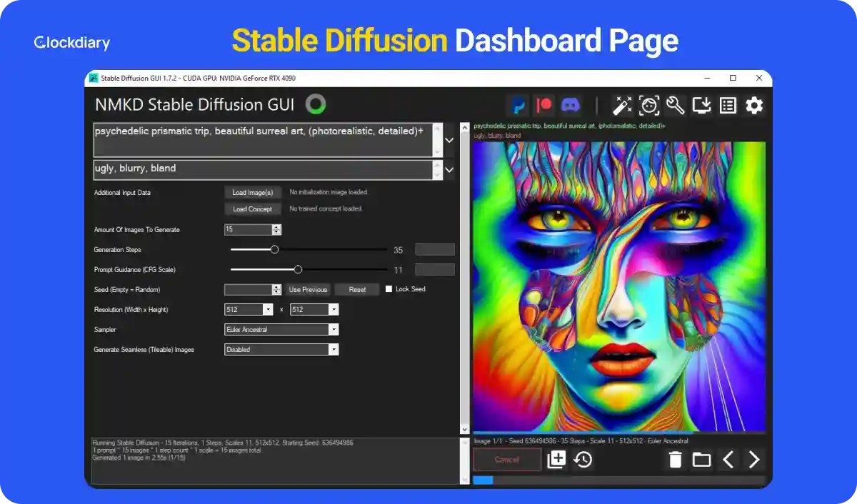Click into the negative prompt field
This screenshot has height=504, width=857.
(264, 170)
